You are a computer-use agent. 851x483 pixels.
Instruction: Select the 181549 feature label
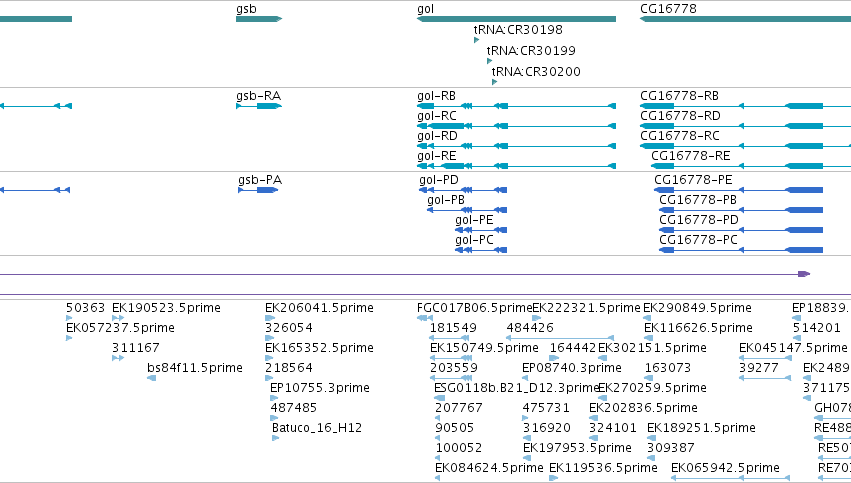coord(453,328)
